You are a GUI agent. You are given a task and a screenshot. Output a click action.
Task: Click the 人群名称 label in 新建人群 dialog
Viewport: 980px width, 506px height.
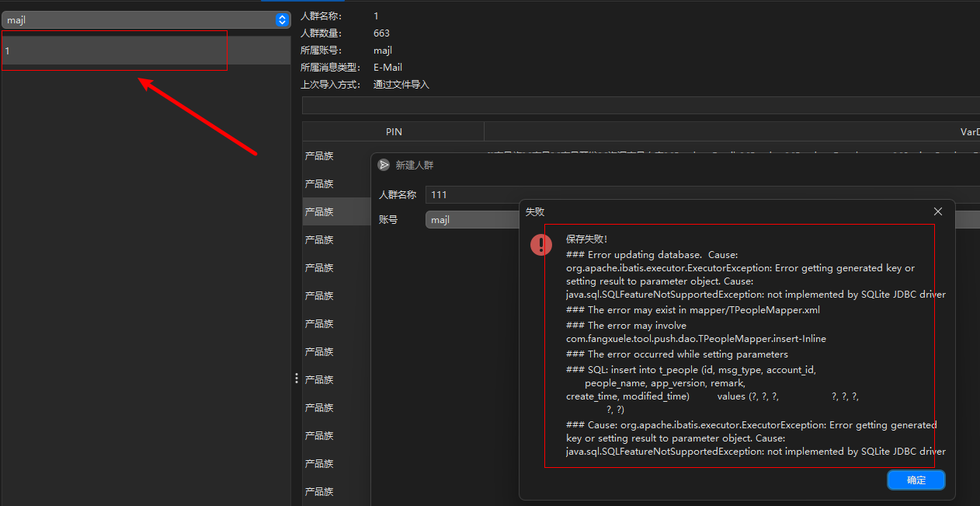(398, 195)
